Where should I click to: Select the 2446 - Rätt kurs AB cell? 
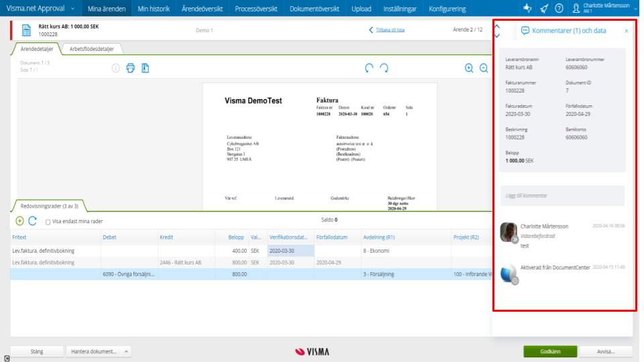click(x=186, y=263)
